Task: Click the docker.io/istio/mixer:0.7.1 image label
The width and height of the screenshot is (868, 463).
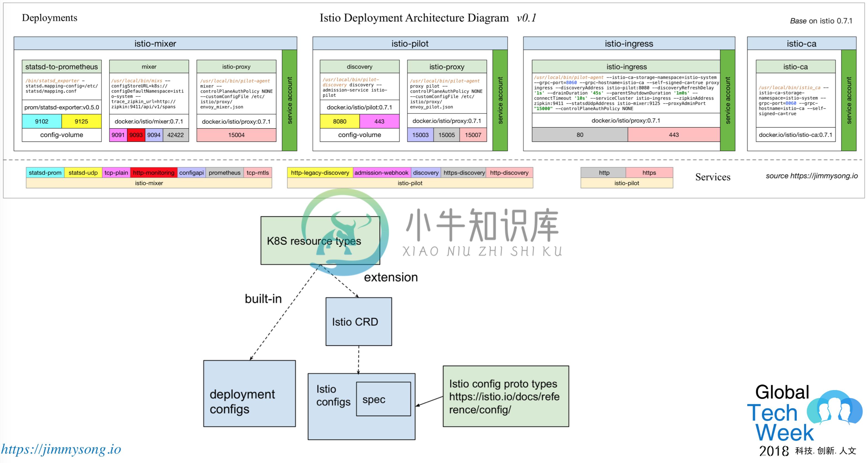Action: [149, 122]
